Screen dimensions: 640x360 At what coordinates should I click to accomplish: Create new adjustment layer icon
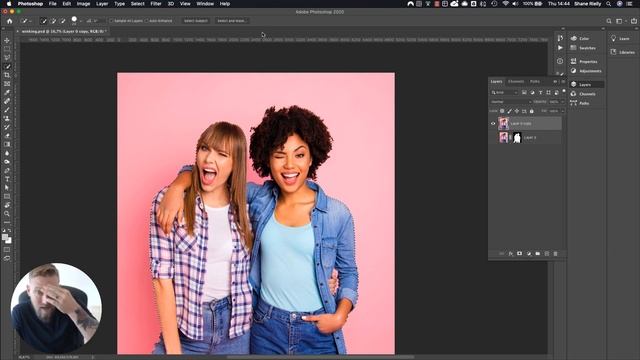(x=529, y=253)
